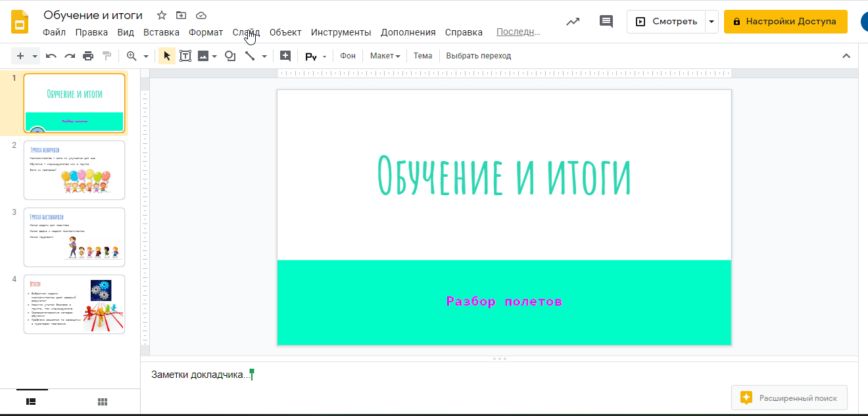Viewport: 868px width, 416px height.
Task: Open the Вставка menu
Action: (161, 32)
